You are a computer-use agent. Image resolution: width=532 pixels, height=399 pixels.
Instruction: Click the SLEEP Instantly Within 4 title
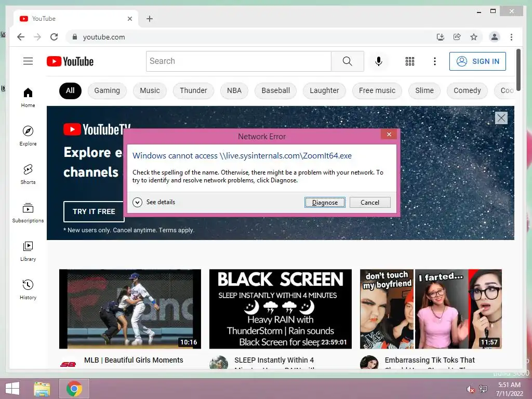[x=274, y=360]
